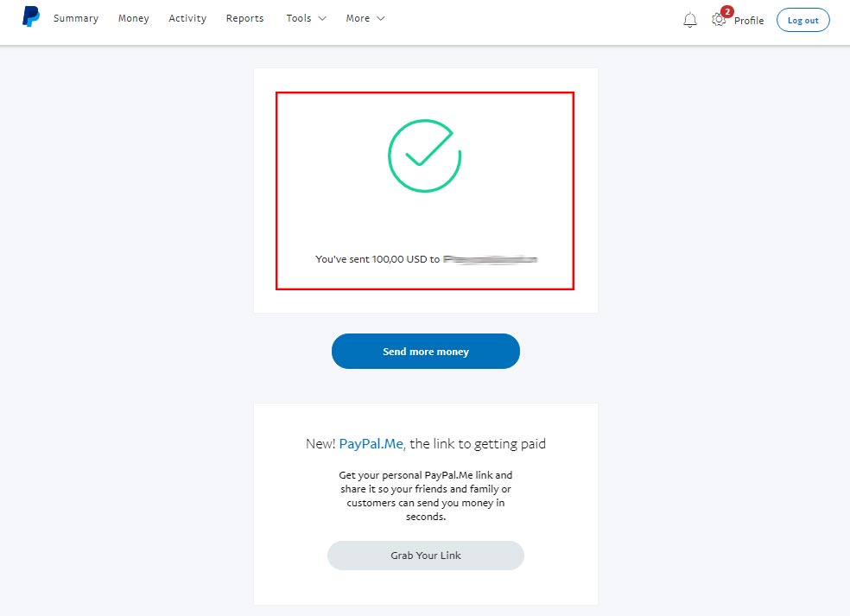Click the Log out button
Screen dimensions: 850x616
pos(802,19)
